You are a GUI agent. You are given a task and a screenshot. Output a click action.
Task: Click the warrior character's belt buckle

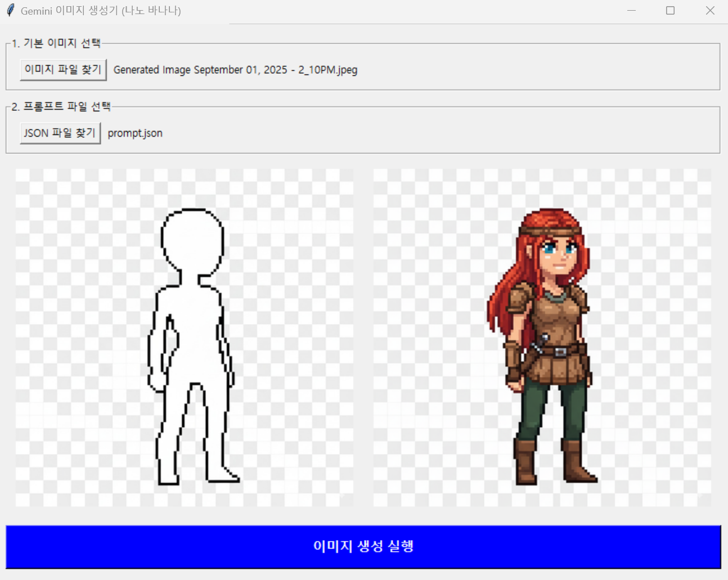(x=560, y=352)
